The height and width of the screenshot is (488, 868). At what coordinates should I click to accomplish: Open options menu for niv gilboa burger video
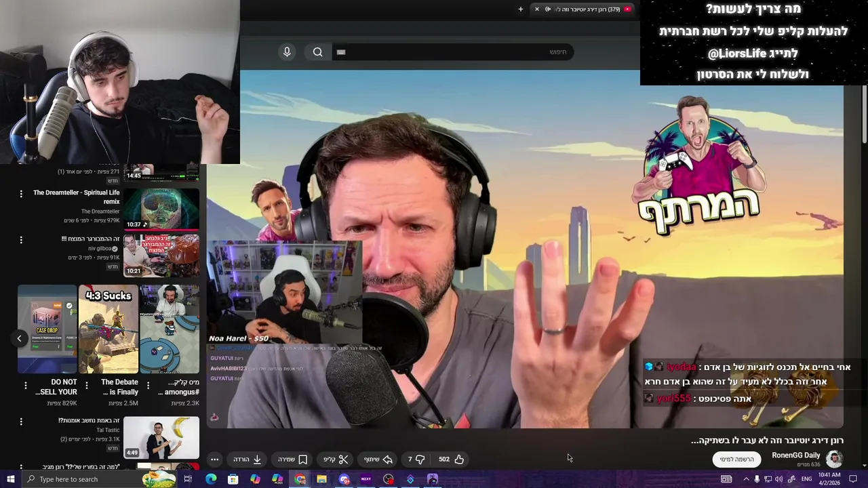click(21, 239)
